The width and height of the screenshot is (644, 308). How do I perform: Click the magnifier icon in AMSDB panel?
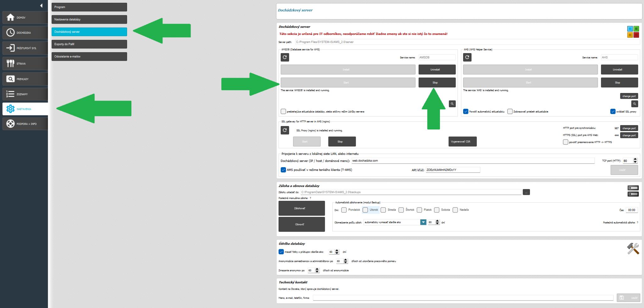pyautogui.click(x=452, y=104)
